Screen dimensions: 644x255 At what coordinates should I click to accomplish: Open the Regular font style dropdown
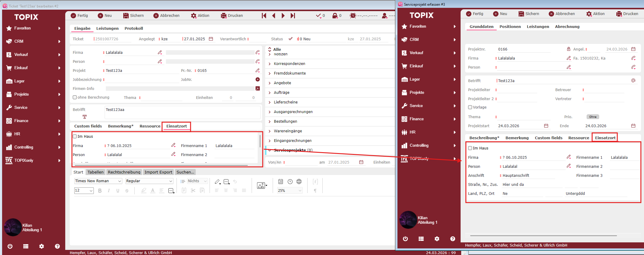[x=149, y=181]
